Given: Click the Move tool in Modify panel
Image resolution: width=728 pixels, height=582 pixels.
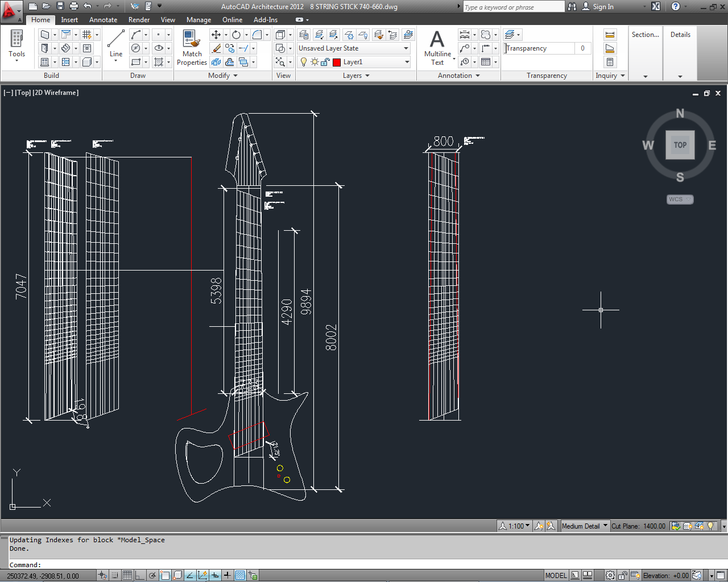Looking at the screenshot, I should 216,35.
